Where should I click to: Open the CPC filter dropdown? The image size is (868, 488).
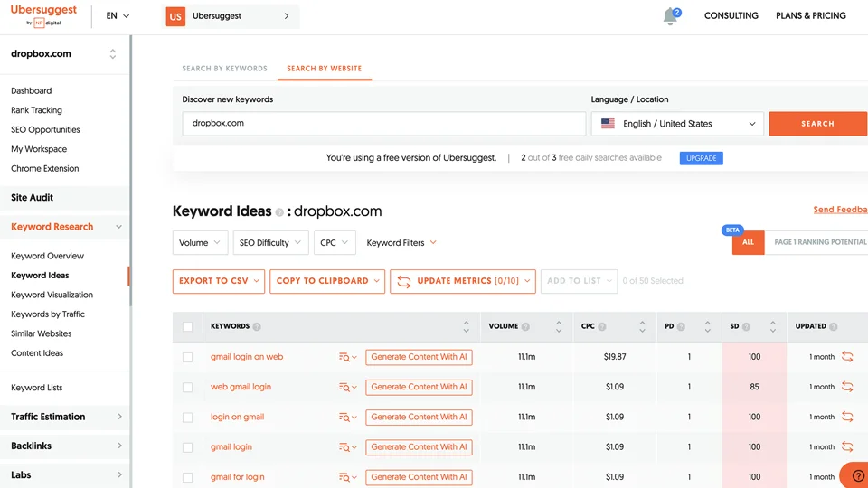335,243
